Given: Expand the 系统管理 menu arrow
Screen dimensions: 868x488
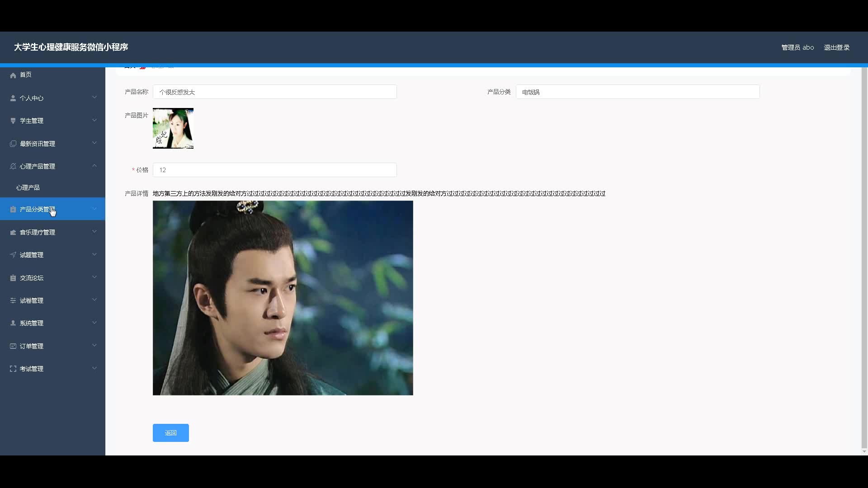Looking at the screenshot, I should tap(94, 323).
